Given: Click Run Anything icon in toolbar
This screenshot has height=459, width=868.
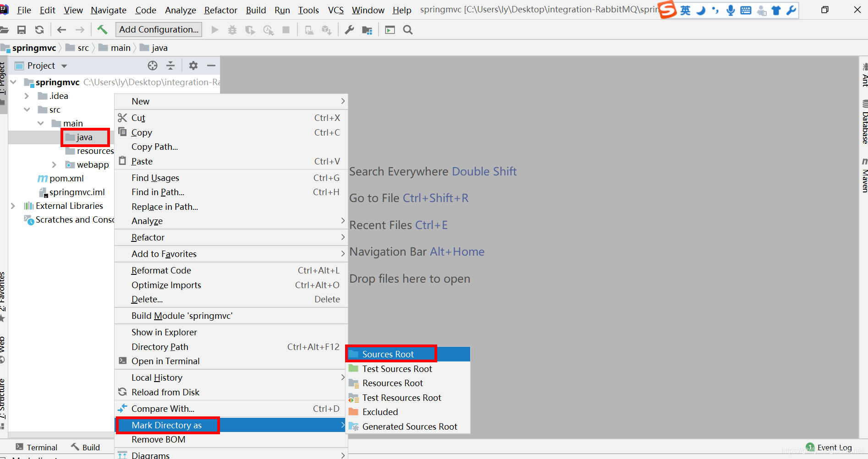Looking at the screenshot, I should coord(390,30).
